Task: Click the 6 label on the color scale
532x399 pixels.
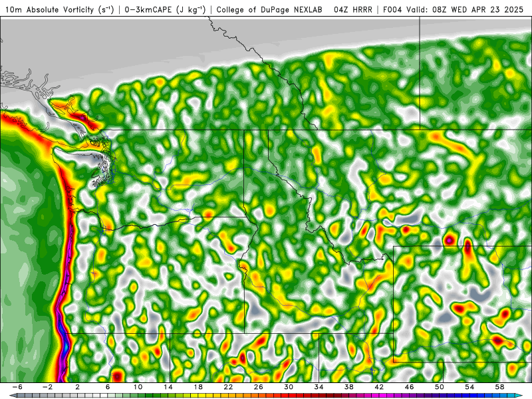Action: pos(108,387)
